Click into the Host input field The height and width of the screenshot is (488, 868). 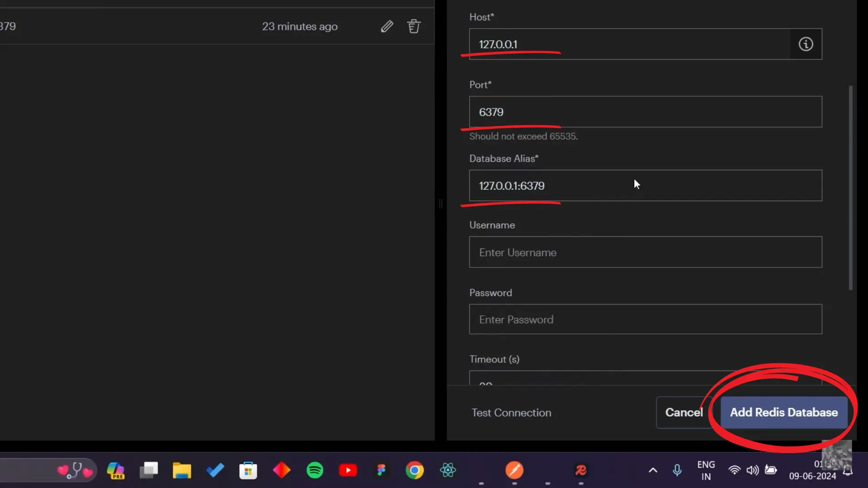629,44
